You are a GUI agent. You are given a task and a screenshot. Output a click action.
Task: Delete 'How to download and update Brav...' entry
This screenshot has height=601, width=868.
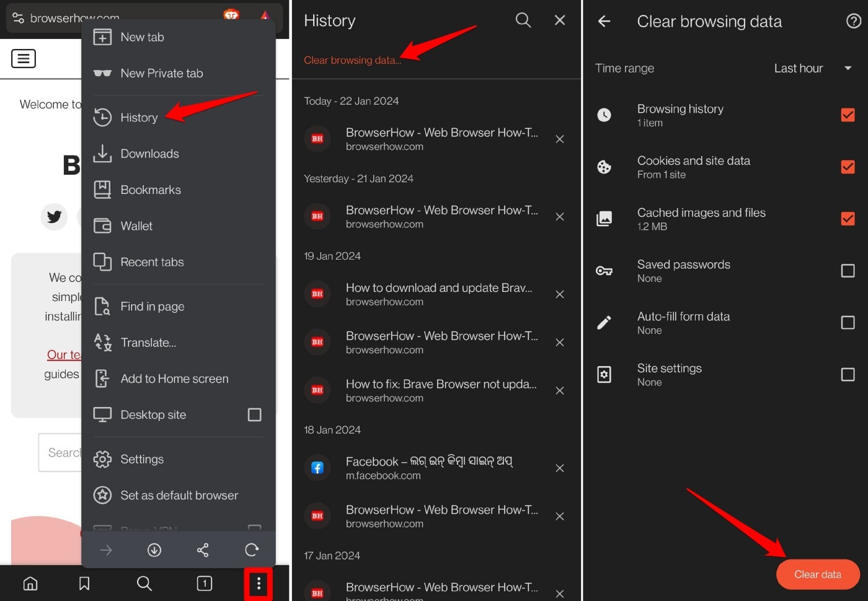(x=560, y=294)
